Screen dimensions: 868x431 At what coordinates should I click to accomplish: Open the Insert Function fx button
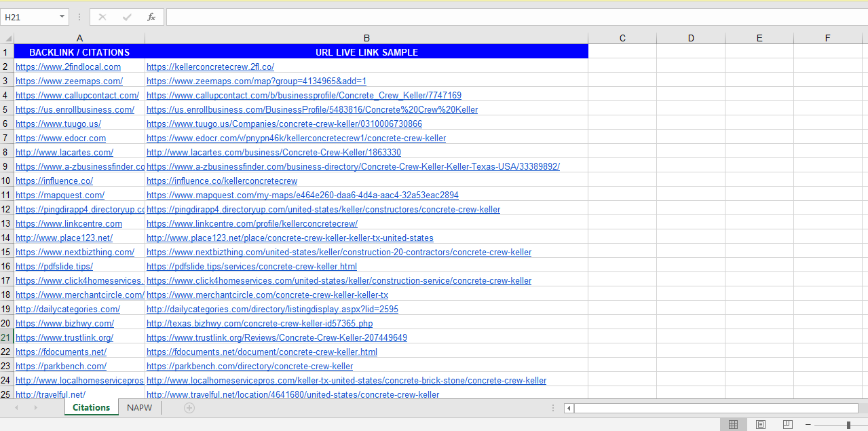tap(151, 17)
